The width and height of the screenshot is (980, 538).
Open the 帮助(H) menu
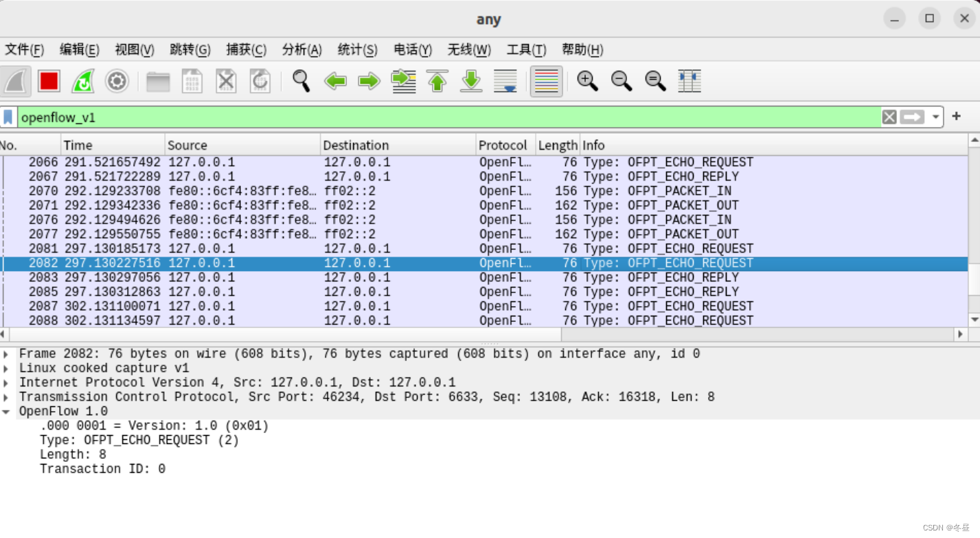click(x=582, y=49)
